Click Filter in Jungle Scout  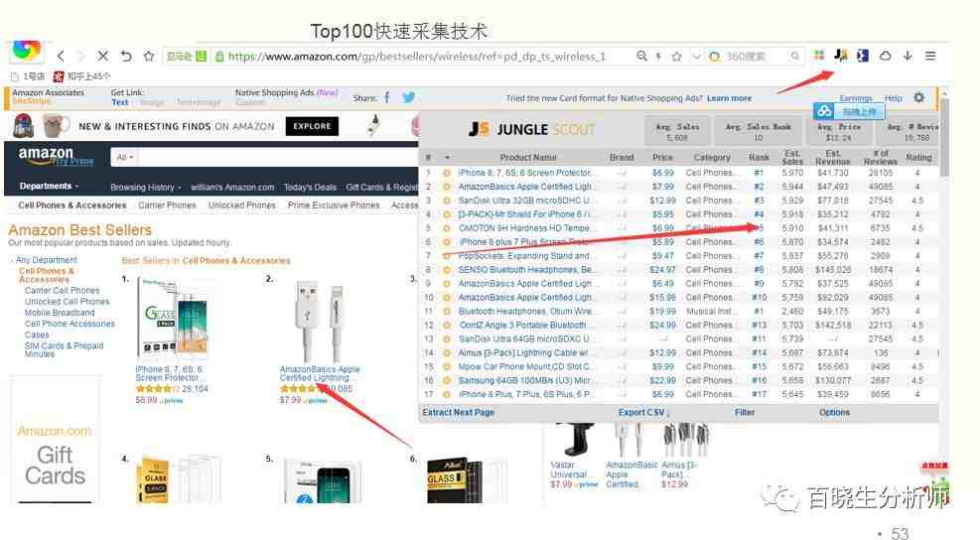click(745, 413)
